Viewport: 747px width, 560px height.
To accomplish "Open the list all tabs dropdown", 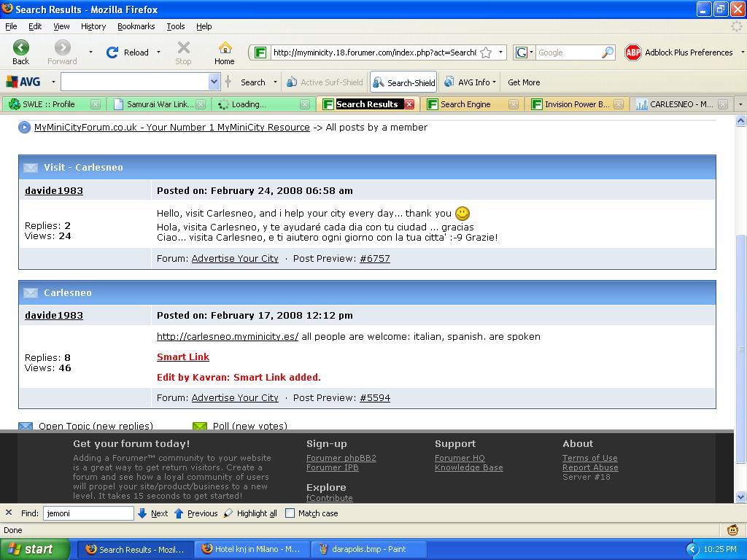I will click(740, 104).
